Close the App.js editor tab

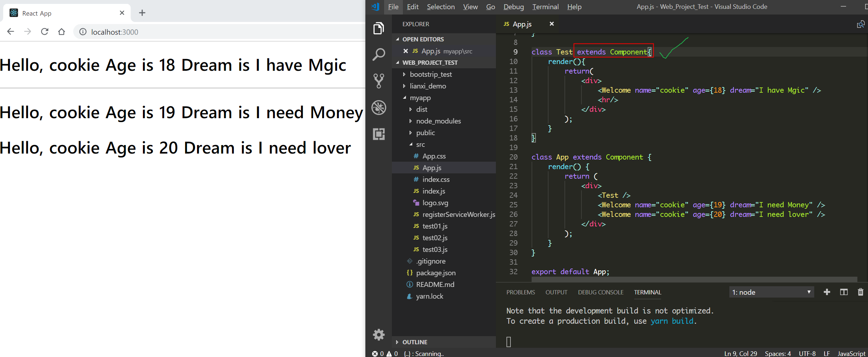[x=551, y=24]
